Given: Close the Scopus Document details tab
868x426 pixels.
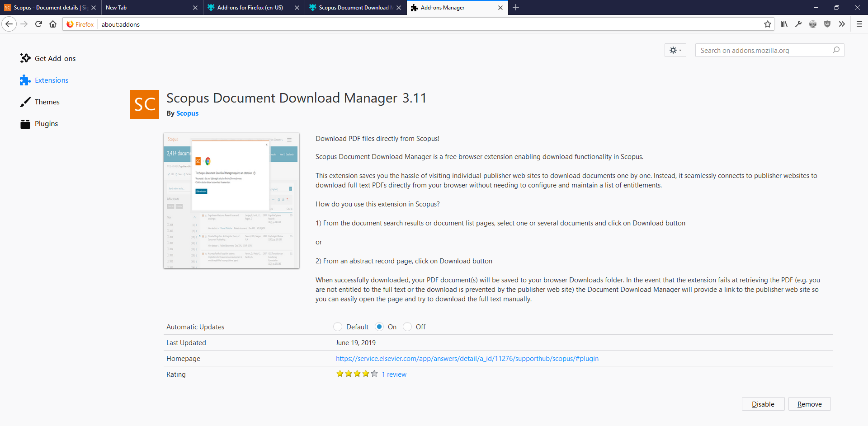Looking at the screenshot, I should pyautogui.click(x=94, y=8).
